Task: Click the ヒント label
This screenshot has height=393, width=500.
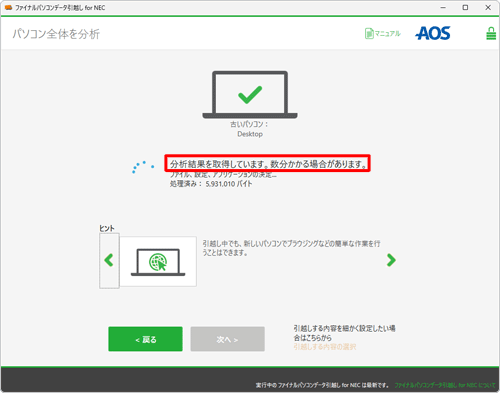Action: pos(107,228)
